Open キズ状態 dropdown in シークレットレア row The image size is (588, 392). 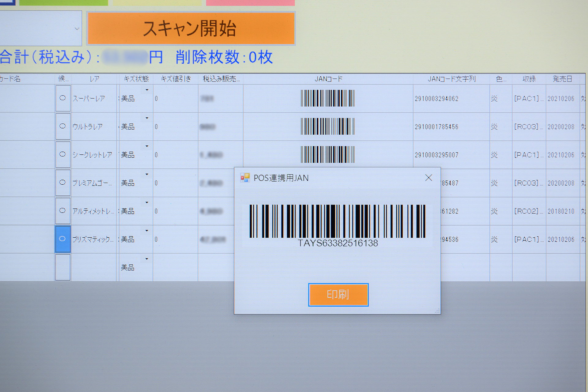pos(147,146)
